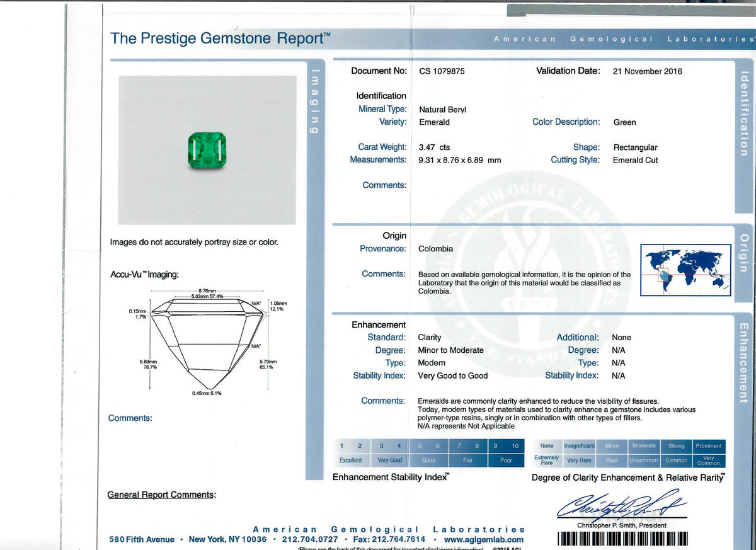Click 'The Prestige Gemstone Report' title
This screenshot has width=756, height=550.
pyautogui.click(x=220, y=38)
